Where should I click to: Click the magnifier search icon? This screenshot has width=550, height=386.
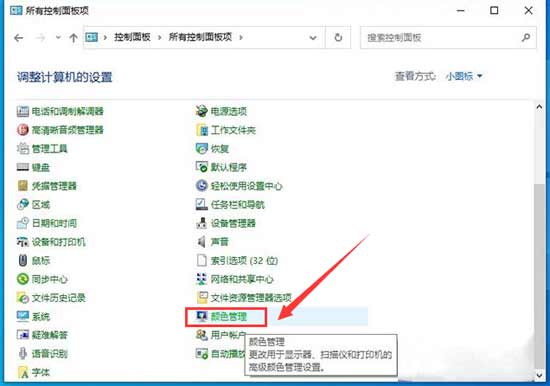526,37
